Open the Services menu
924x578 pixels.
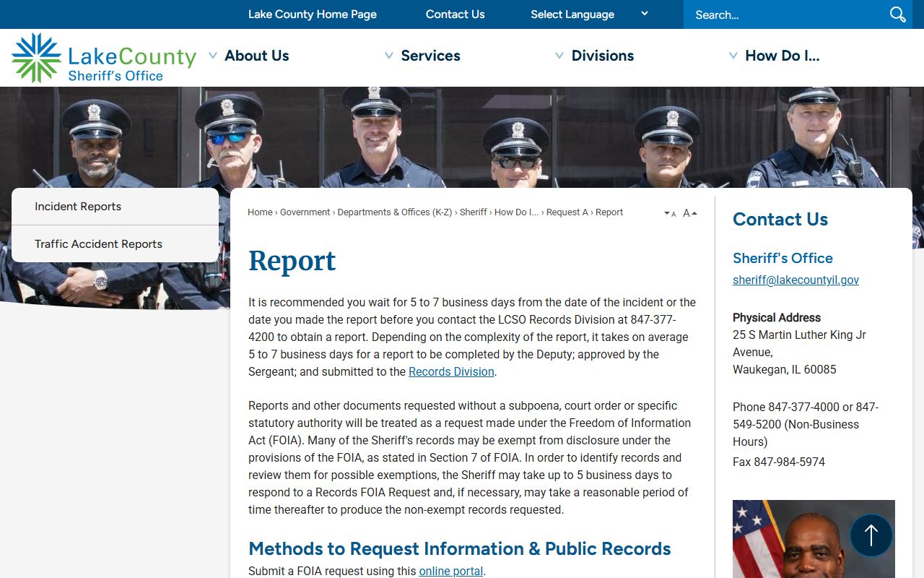[x=430, y=56]
